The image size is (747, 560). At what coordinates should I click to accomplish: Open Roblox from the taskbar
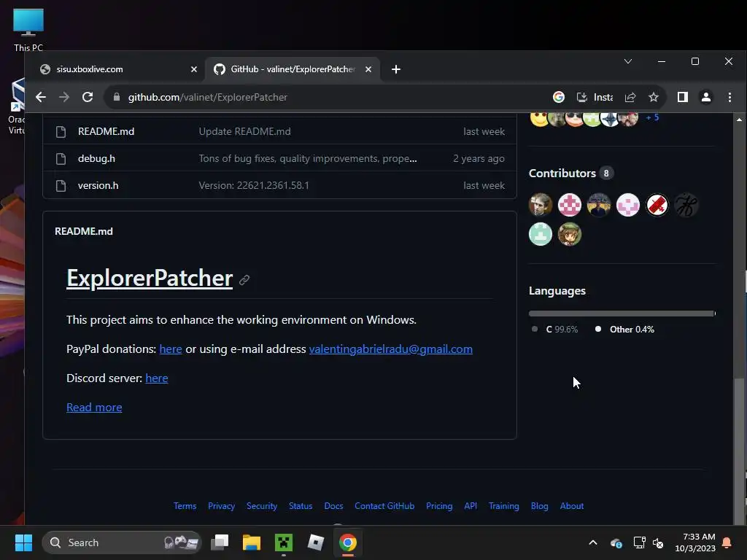point(315,542)
